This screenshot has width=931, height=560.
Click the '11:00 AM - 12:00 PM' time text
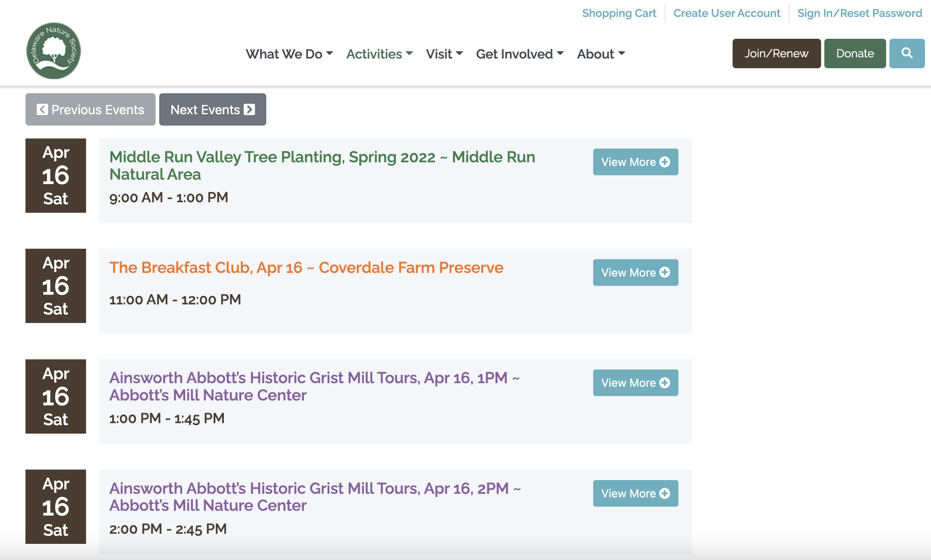point(175,300)
